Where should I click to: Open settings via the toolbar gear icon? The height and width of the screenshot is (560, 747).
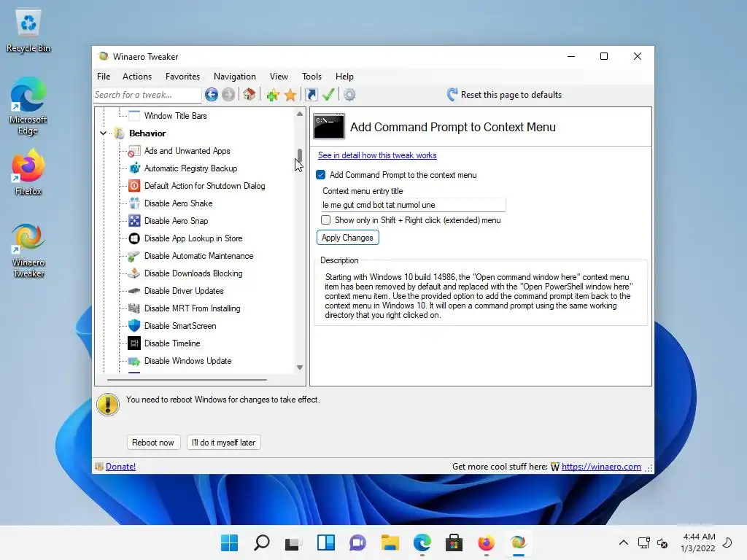pos(349,95)
